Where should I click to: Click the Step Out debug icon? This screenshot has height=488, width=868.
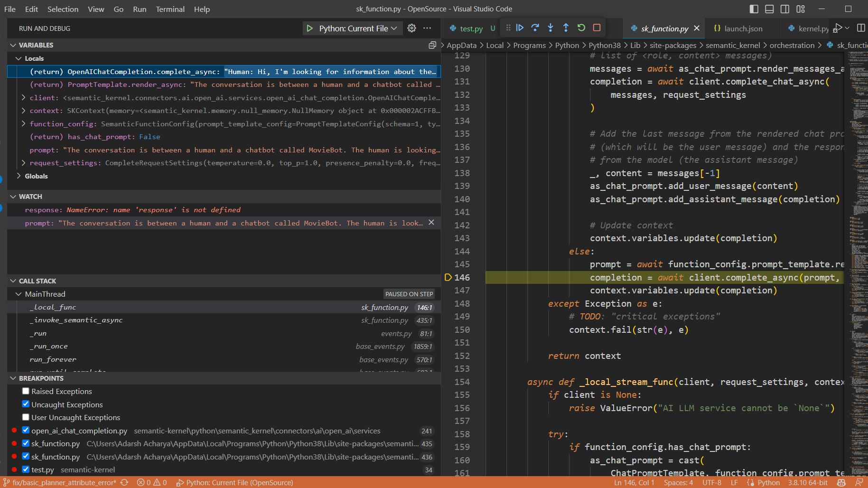tap(566, 28)
